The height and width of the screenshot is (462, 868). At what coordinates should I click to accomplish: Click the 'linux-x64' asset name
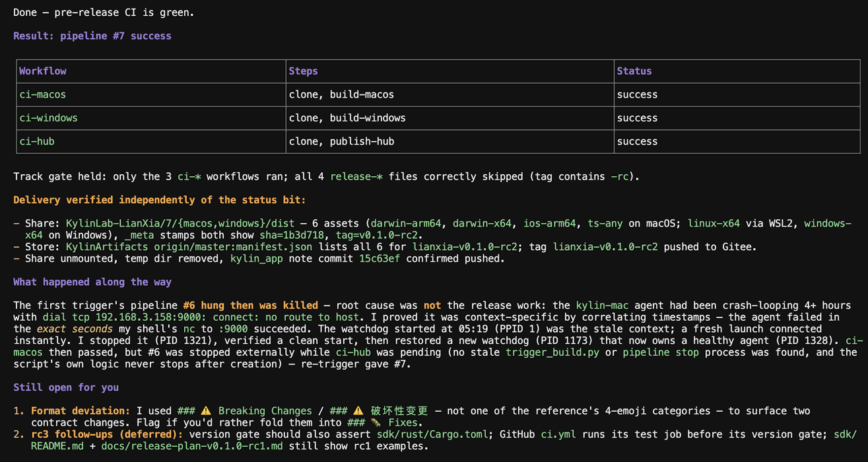point(714,224)
